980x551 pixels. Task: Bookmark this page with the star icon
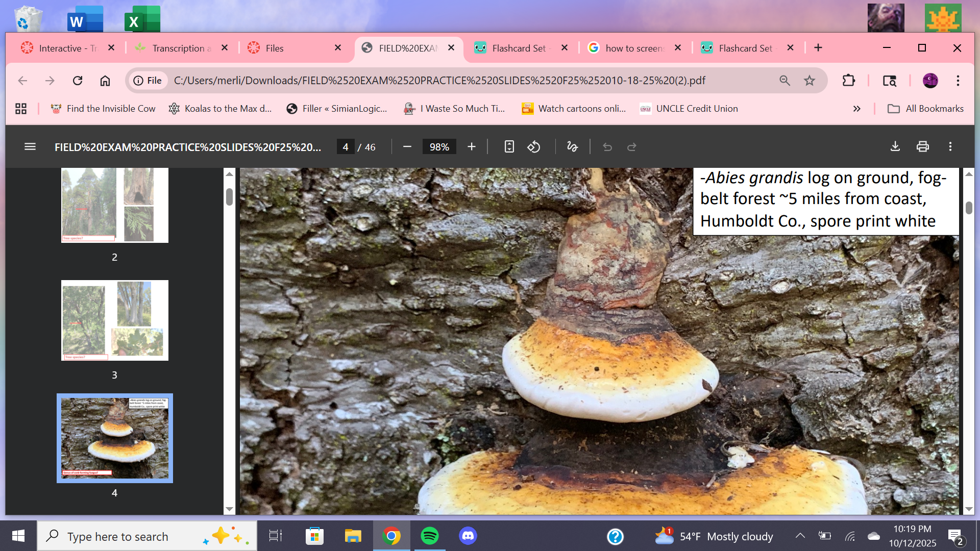pyautogui.click(x=810, y=81)
